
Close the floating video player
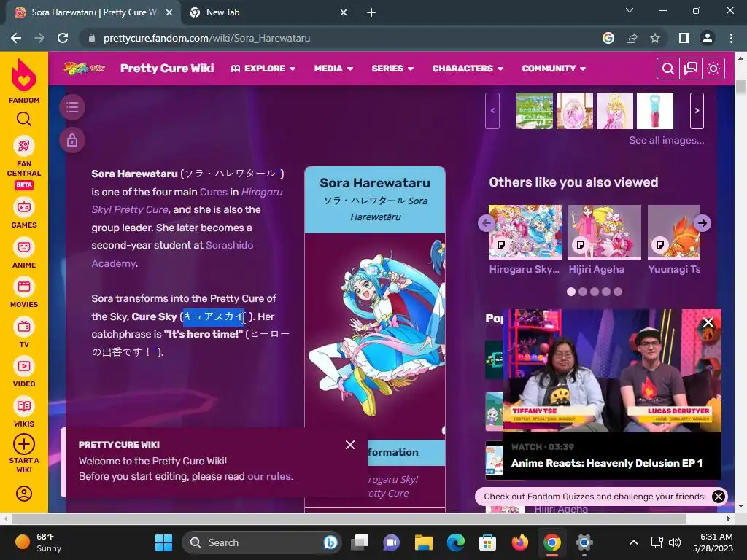click(708, 322)
